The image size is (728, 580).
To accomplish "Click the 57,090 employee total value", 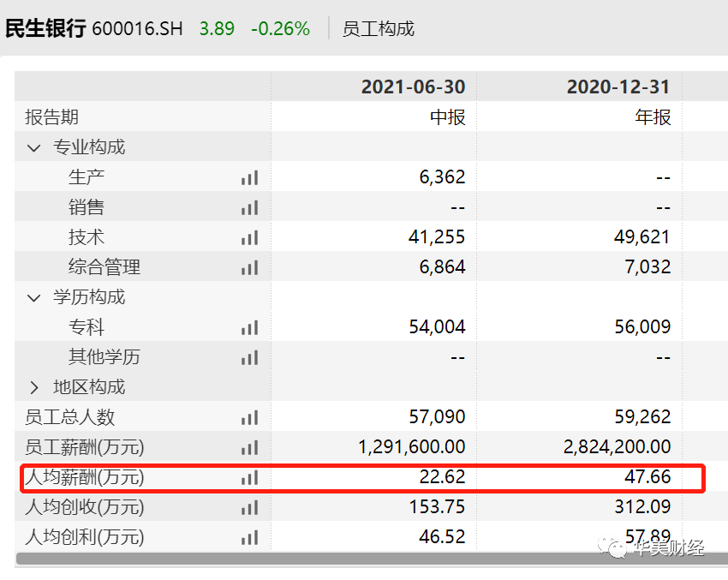I will click(437, 416).
